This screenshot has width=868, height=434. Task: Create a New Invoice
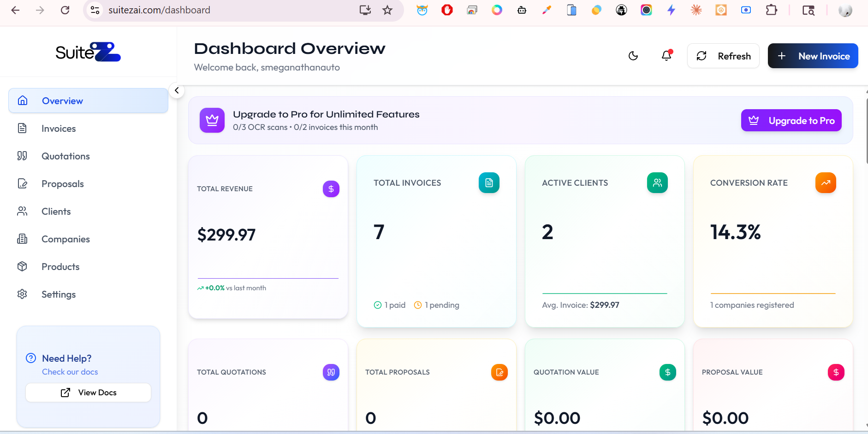(x=813, y=56)
